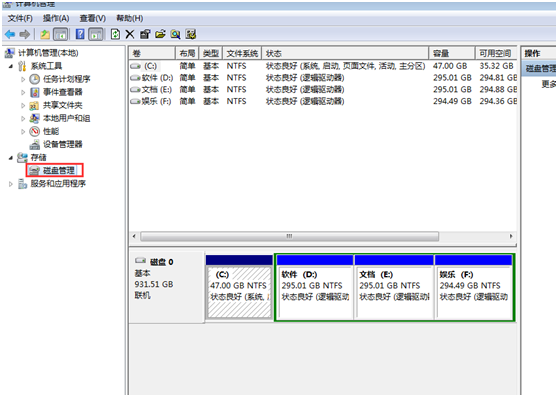Screen dimensions: 558x397
Task: Select 存储 node in the tree
Action: point(38,157)
